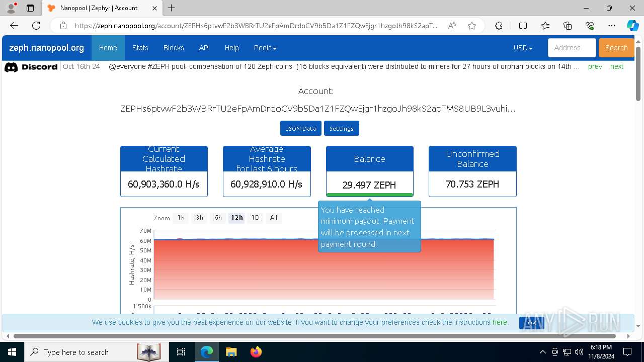Click the 29.497 ZEPH balance value
644x362 pixels.
[x=369, y=185]
